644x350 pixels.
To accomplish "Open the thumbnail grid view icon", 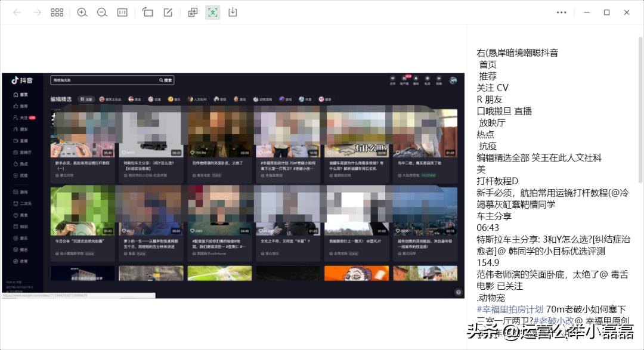I will (x=57, y=12).
